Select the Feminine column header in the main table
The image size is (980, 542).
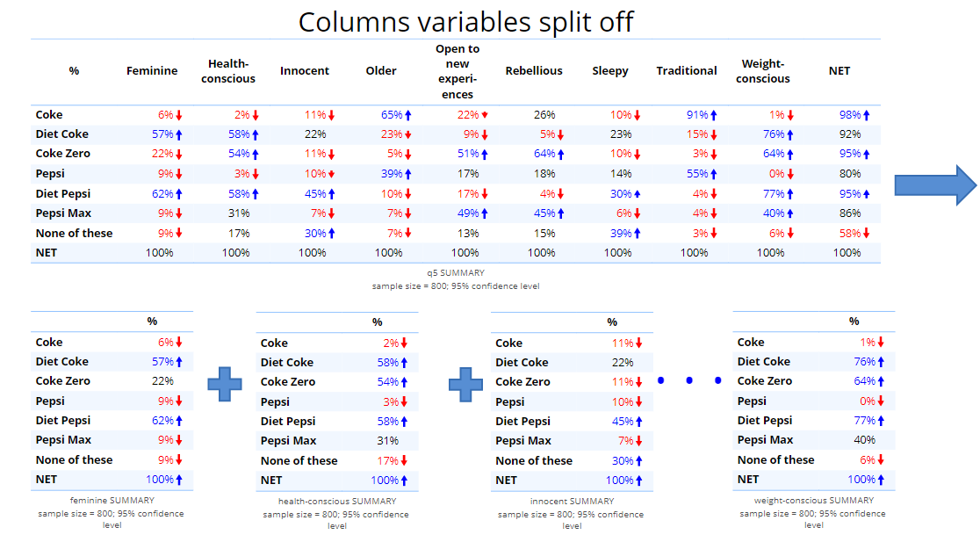click(152, 71)
